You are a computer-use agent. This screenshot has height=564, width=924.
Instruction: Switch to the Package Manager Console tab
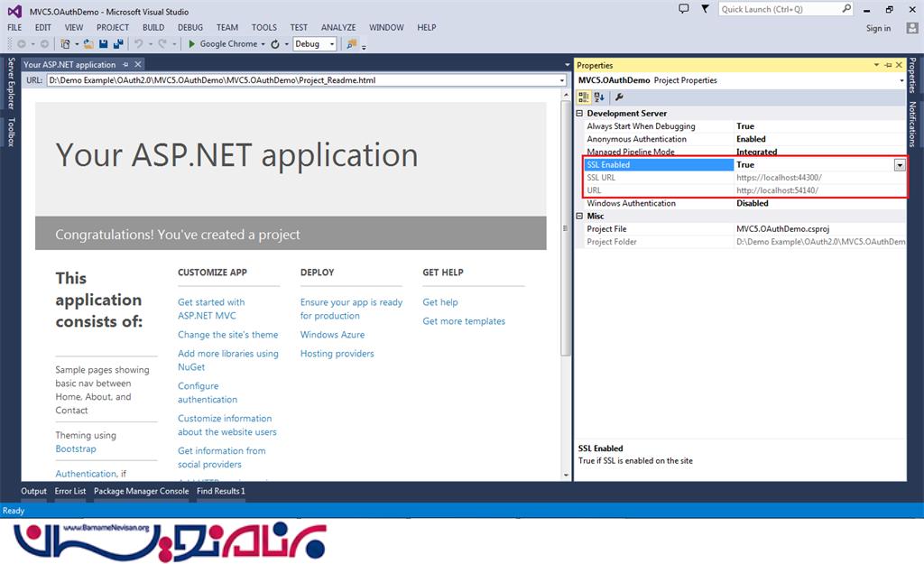coord(141,491)
